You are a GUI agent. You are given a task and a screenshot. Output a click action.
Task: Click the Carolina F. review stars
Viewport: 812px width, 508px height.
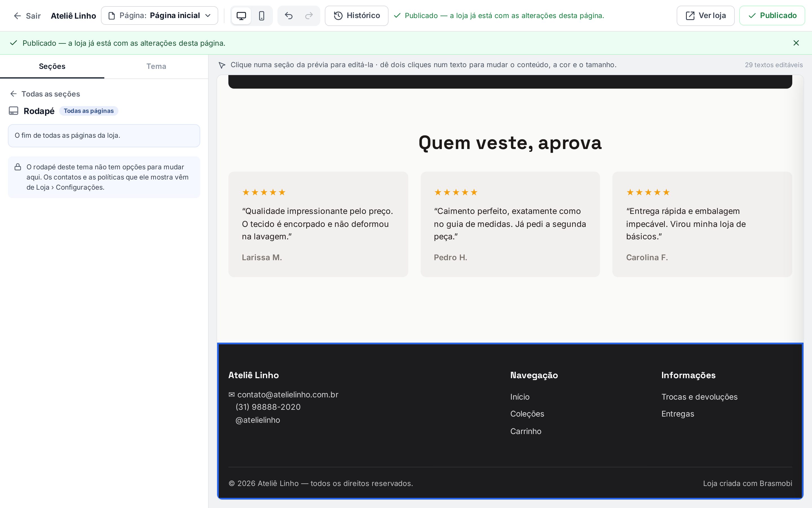[648, 192]
